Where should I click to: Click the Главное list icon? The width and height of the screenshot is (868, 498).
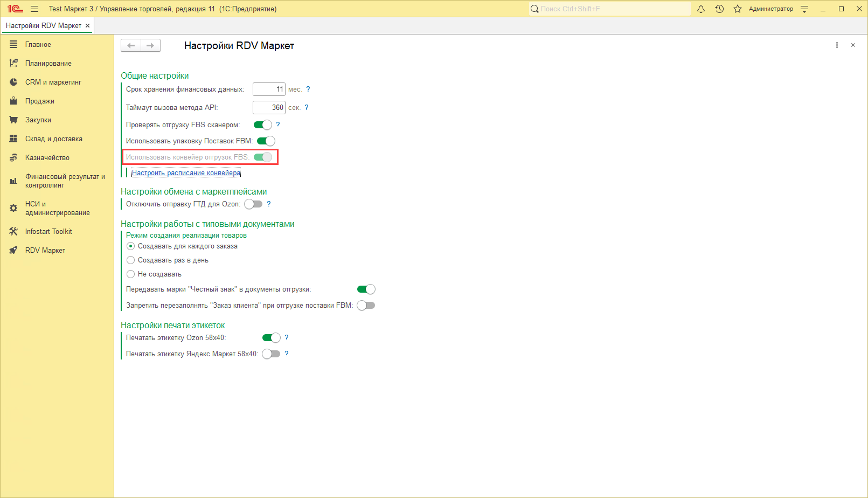tap(13, 45)
